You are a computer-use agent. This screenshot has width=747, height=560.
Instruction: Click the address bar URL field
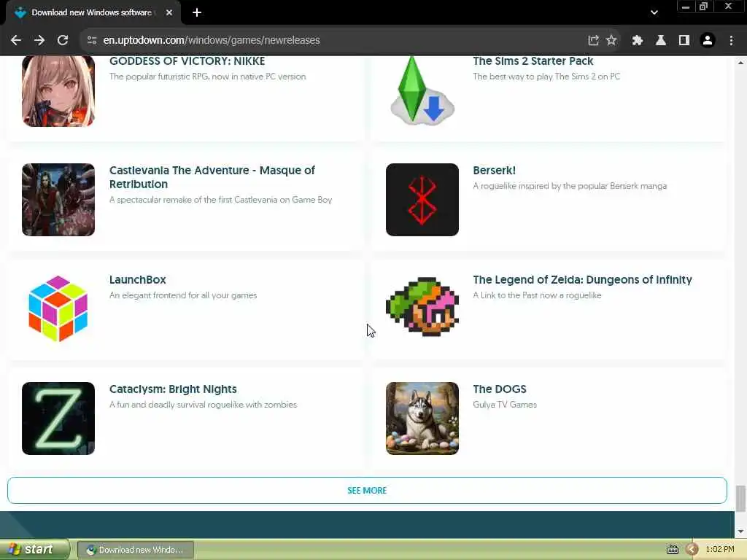(x=333, y=41)
